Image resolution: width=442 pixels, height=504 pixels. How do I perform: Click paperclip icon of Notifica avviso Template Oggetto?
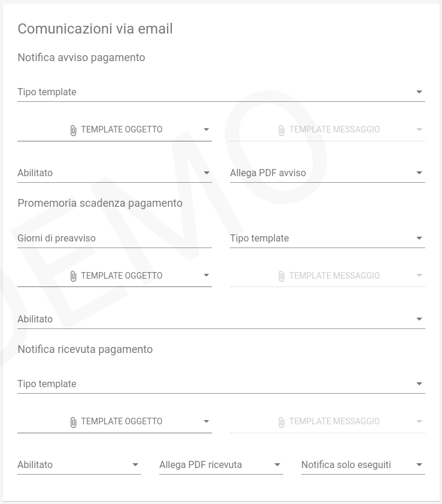pos(73,130)
